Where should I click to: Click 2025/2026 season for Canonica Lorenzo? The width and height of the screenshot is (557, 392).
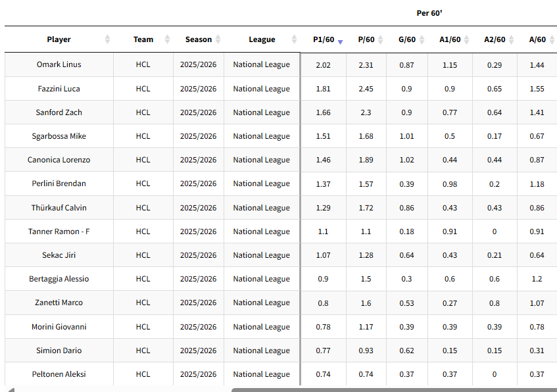(198, 160)
